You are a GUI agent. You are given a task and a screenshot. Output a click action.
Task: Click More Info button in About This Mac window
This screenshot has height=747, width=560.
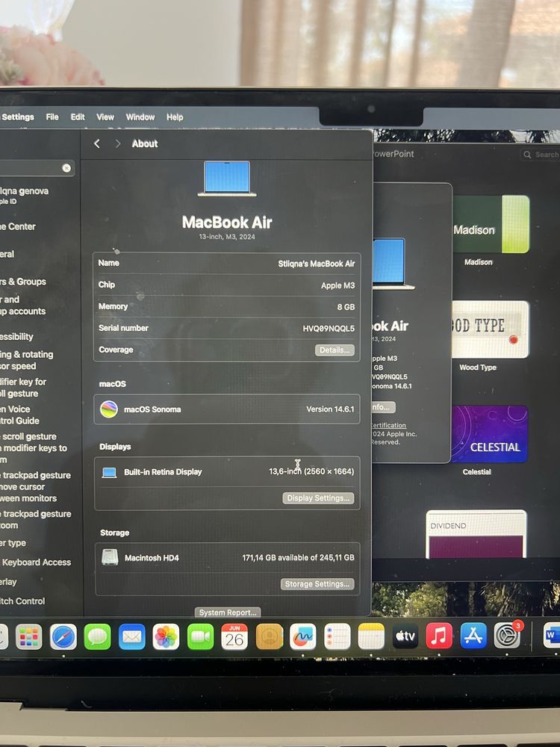383,407
